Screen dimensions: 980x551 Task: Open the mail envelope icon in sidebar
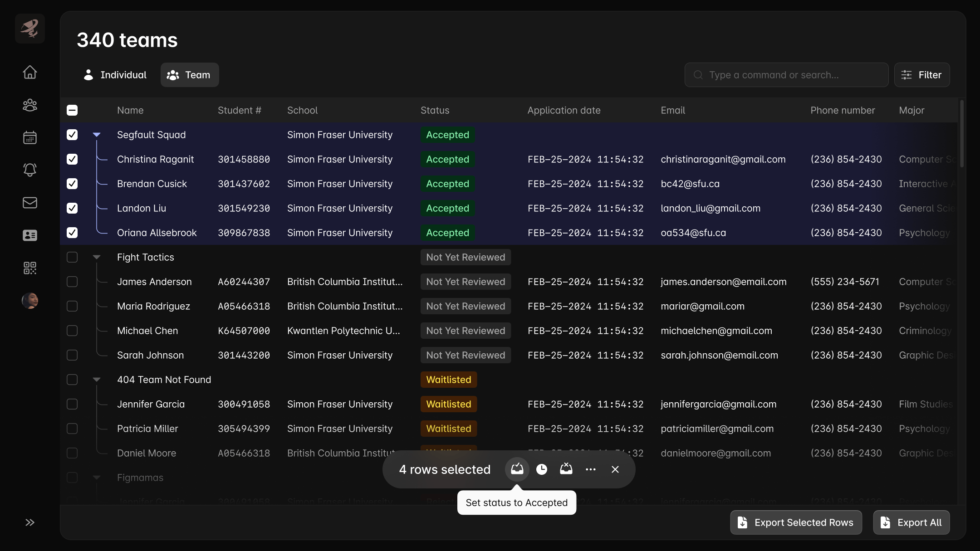click(30, 203)
